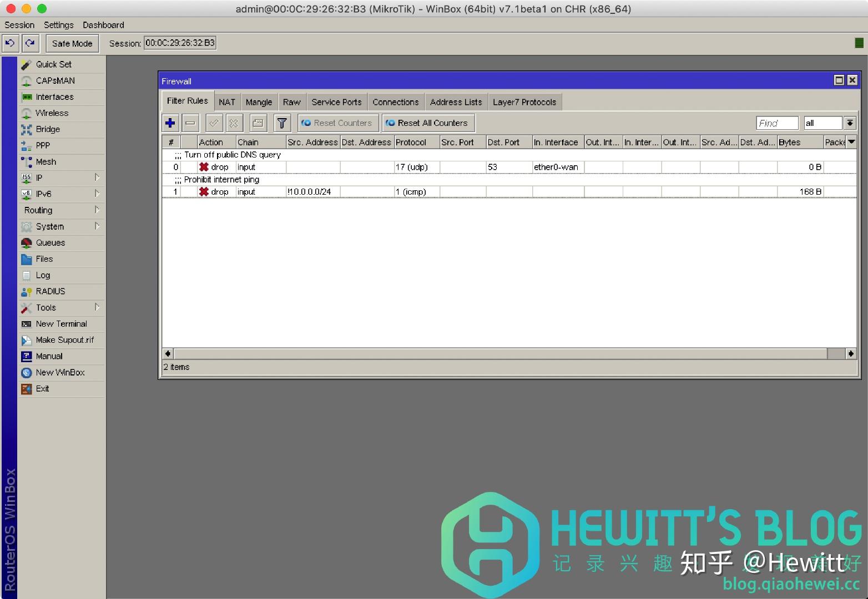Open the filter dialog in Firewall toolbar

tap(282, 123)
